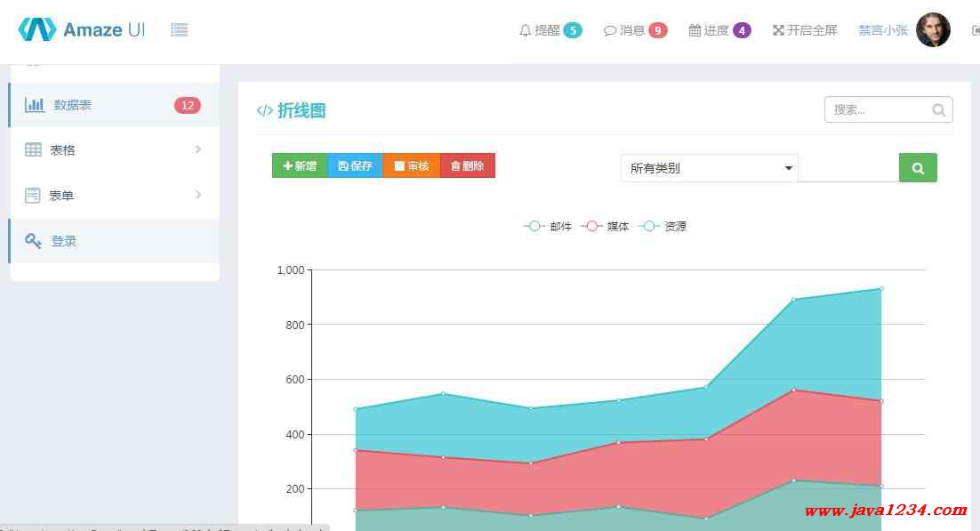Expand the 表单 chevron arrow
The width and height of the screenshot is (980, 531).
click(198, 195)
